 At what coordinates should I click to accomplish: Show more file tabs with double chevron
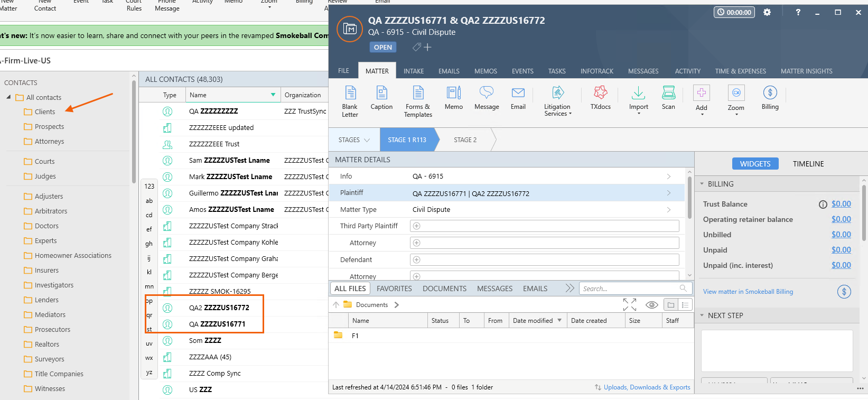tap(569, 289)
